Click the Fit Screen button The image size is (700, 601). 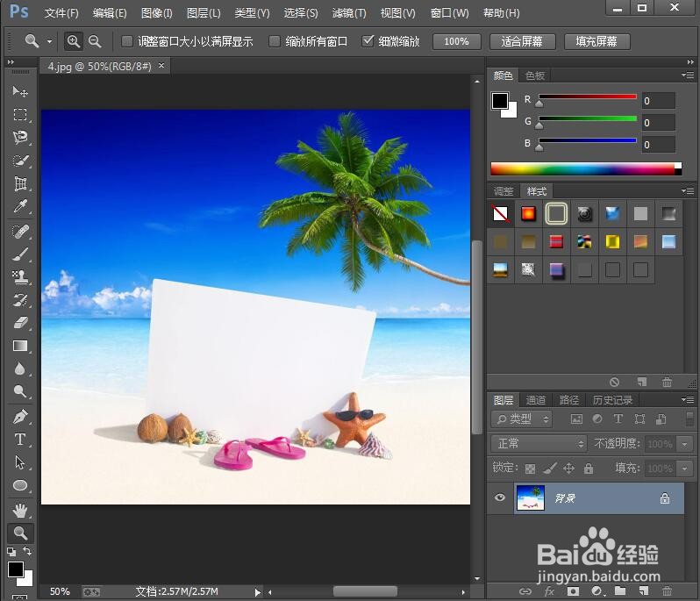(x=522, y=41)
